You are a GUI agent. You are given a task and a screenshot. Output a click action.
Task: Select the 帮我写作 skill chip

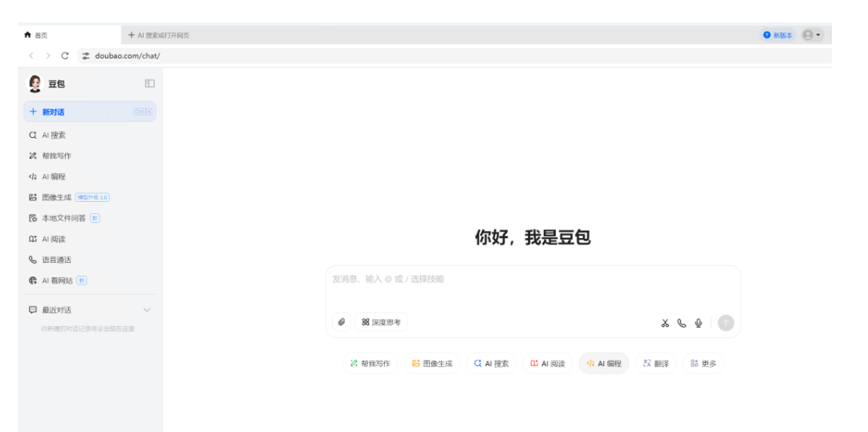[x=370, y=363]
